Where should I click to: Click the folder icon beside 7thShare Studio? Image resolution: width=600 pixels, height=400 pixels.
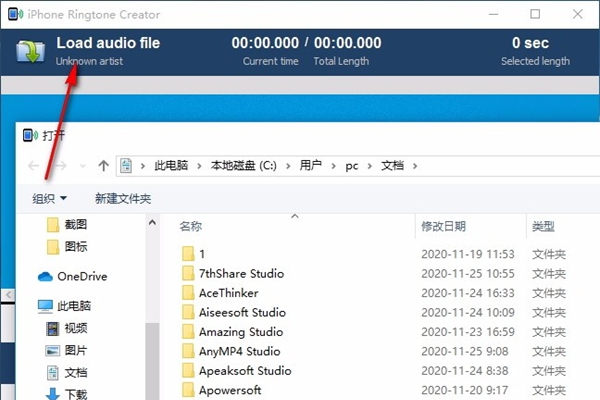[x=188, y=274]
